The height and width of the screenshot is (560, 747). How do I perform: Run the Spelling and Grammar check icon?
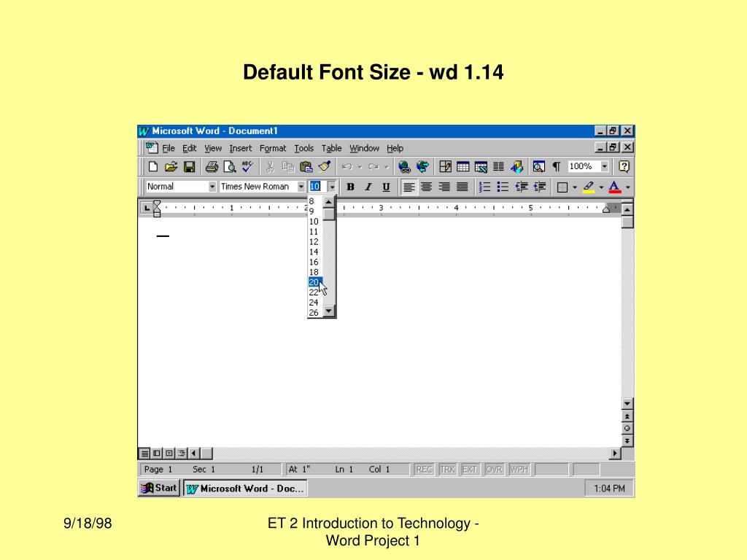pyautogui.click(x=248, y=167)
